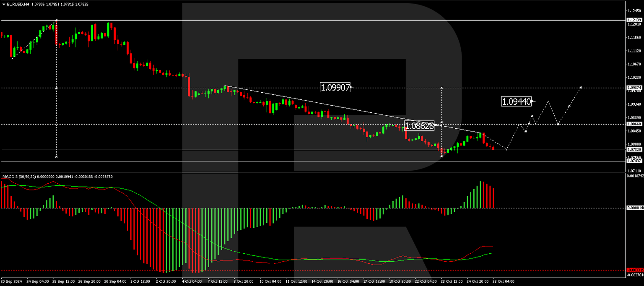Screen dimensions: 644x286
Task: Click the 1.09874 price scale tag
Action: coord(634,87)
